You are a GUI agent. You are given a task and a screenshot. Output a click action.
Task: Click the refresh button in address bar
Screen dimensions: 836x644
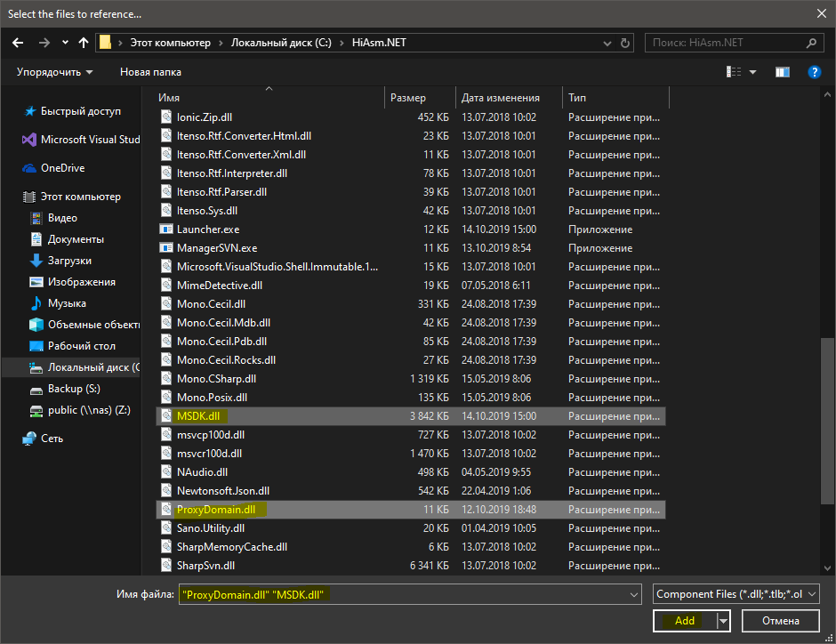(626, 43)
